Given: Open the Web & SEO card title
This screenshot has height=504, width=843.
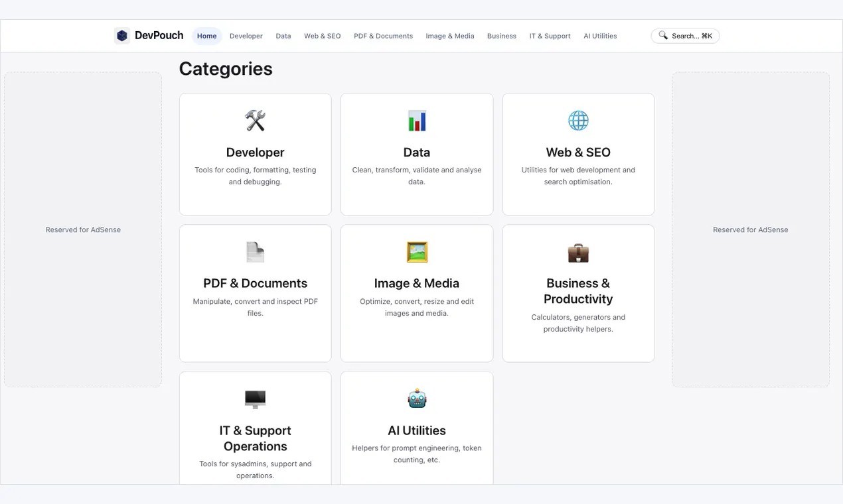Looking at the screenshot, I should [x=578, y=153].
